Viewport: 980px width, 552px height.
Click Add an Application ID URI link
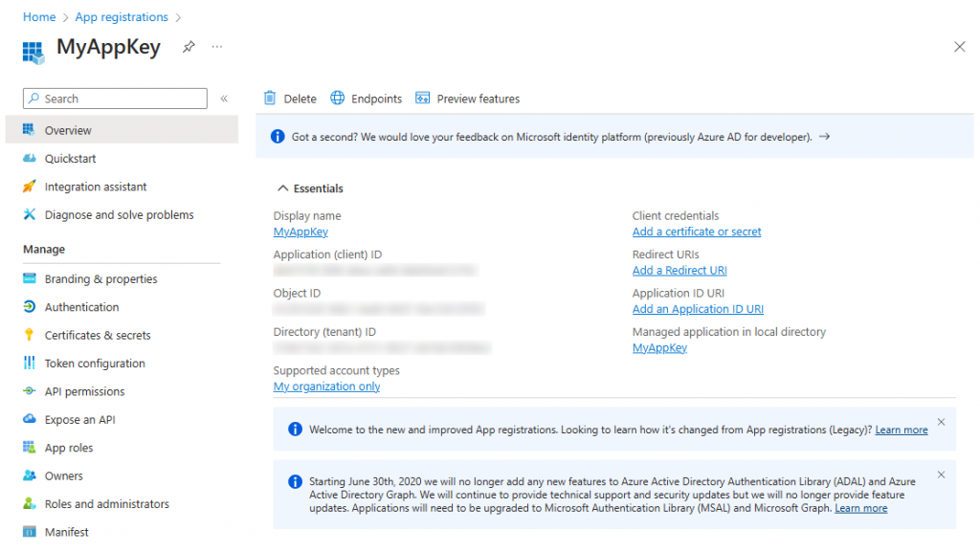pyautogui.click(x=698, y=309)
